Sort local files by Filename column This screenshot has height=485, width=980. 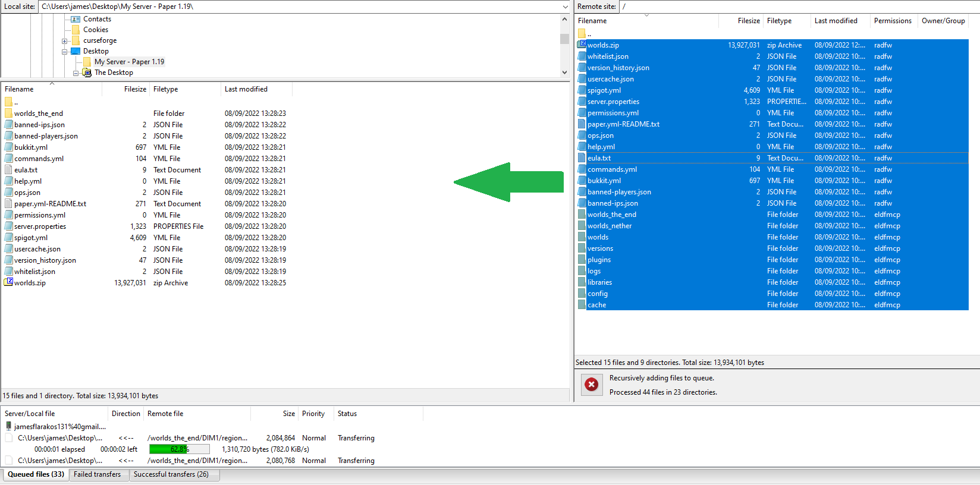click(51, 89)
